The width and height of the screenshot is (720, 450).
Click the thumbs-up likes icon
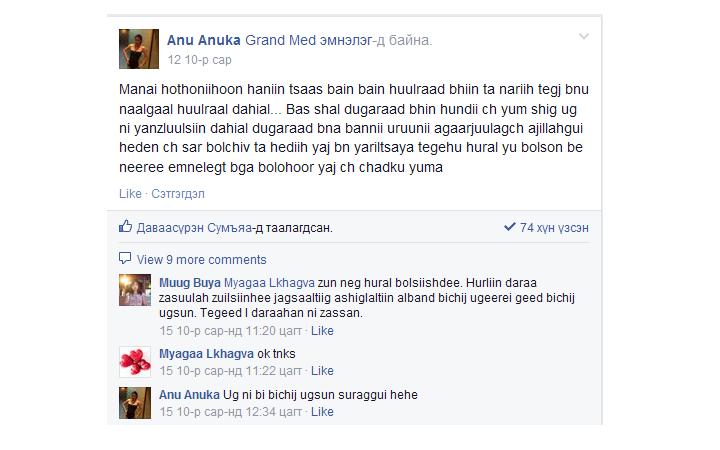(x=125, y=226)
